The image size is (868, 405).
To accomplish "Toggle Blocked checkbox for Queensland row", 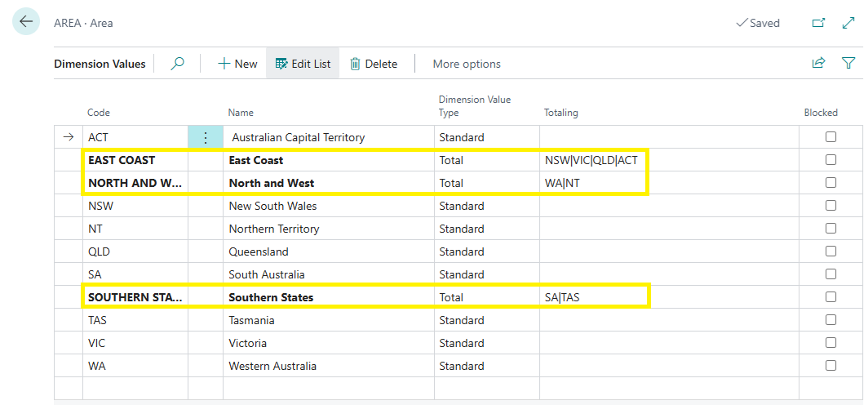I will (x=830, y=251).
